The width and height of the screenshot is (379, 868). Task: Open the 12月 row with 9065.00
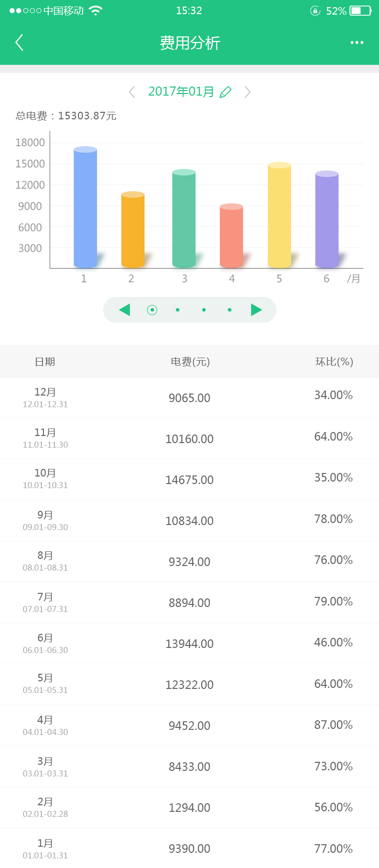(189, 398)
